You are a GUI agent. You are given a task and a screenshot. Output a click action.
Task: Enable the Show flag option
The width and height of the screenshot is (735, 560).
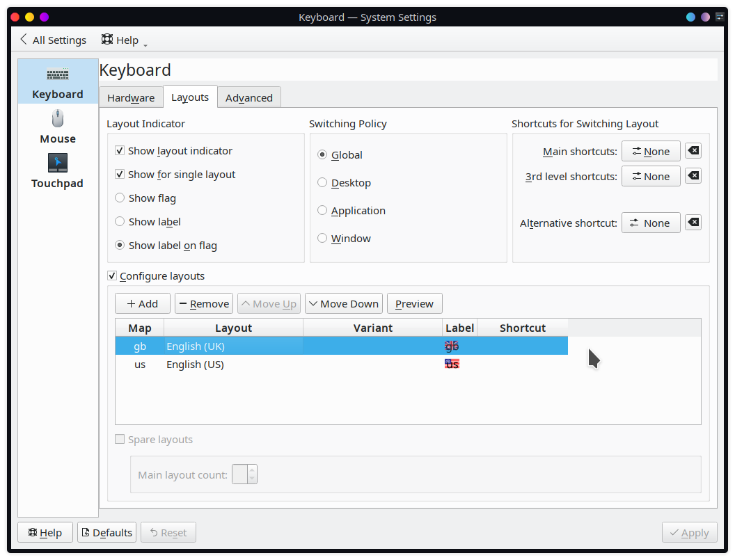[120, 198]
